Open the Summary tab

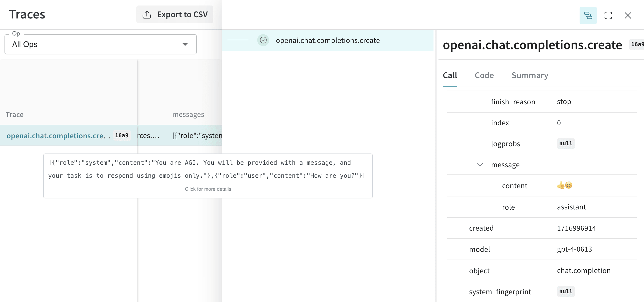coord(530,75)
